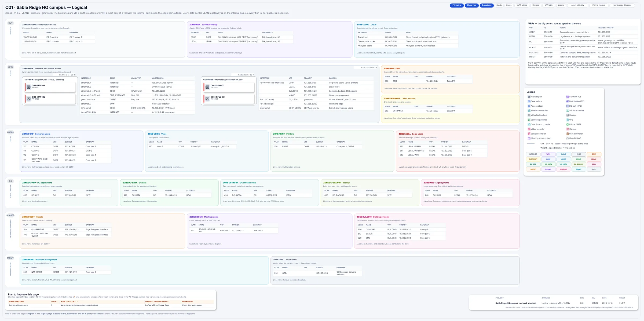Viewport: 644px width, 321px height.
Task: Click the Virtualization host legend icon
Action: pos(529,115)
